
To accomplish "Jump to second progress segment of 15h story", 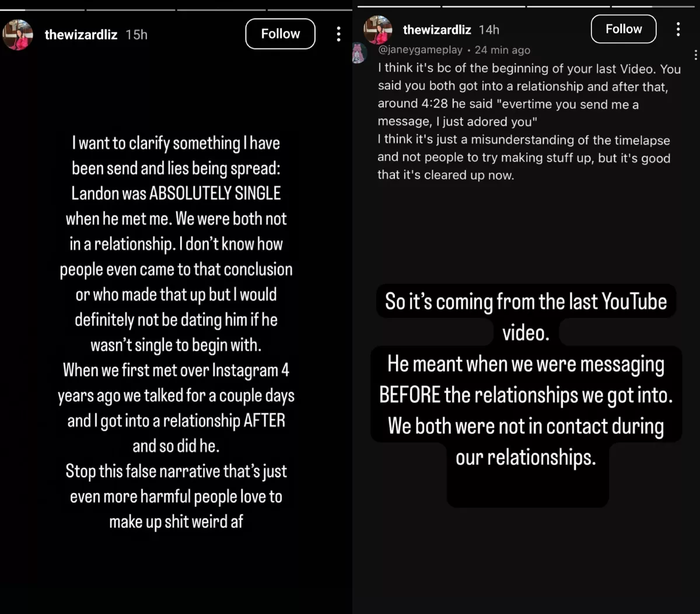I will (130, 9).
